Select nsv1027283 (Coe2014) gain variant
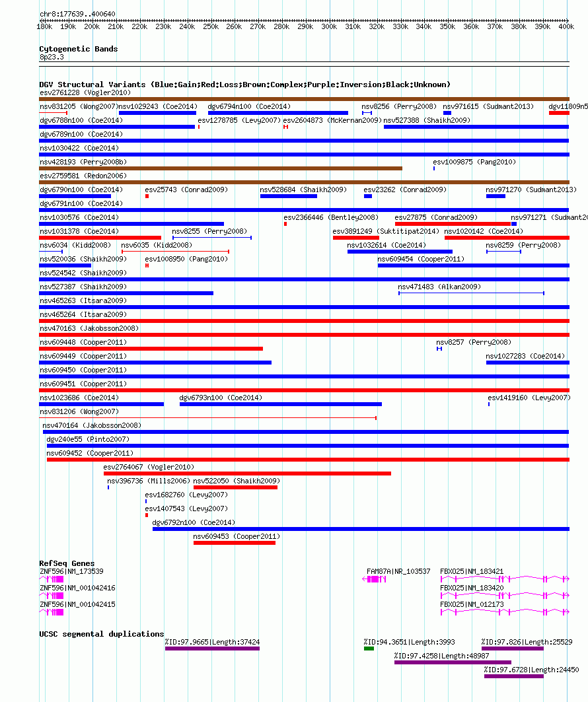The width and height of the screenshot is (588, 702). pos(527,363)
